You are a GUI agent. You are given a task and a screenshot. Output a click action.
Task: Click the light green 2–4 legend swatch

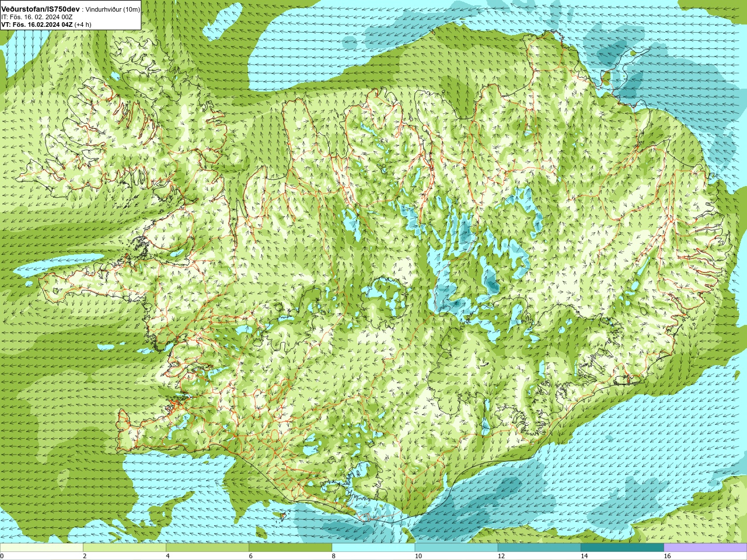[x=124, y=548]
